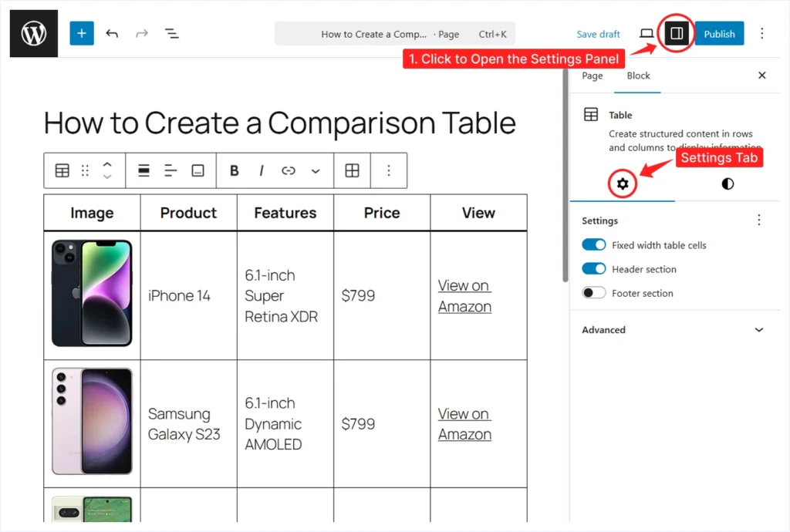The width and height of the screenshot is (790, 532).
Task: Click the Features header cell
Action: [x=285, y=213]
